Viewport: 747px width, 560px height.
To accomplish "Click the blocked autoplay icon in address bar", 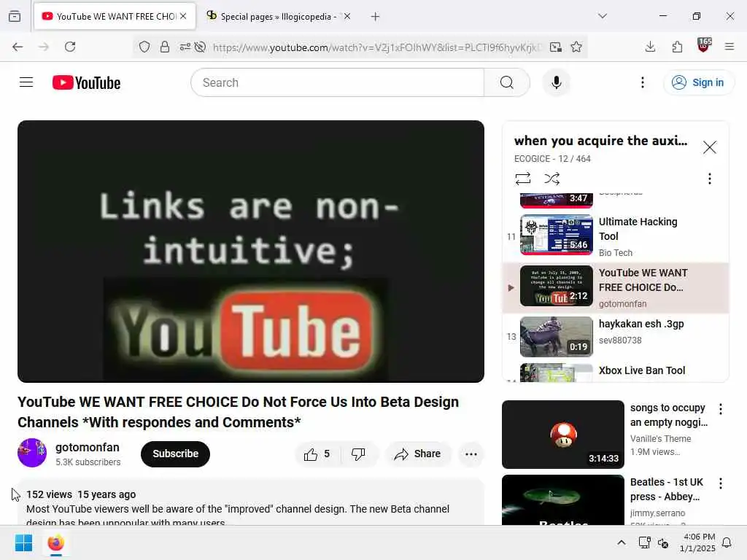I will (201, 47).
